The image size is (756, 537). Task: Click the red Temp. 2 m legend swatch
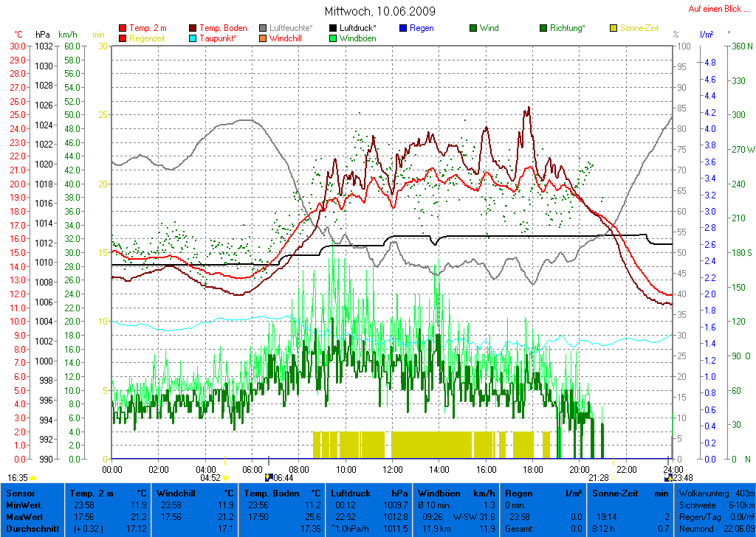123,28
